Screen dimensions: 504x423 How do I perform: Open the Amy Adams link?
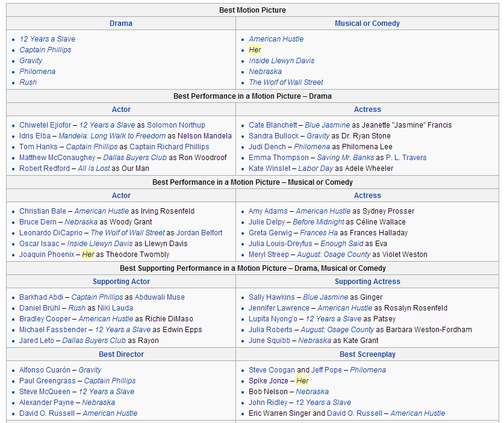(x=268, y=211)
